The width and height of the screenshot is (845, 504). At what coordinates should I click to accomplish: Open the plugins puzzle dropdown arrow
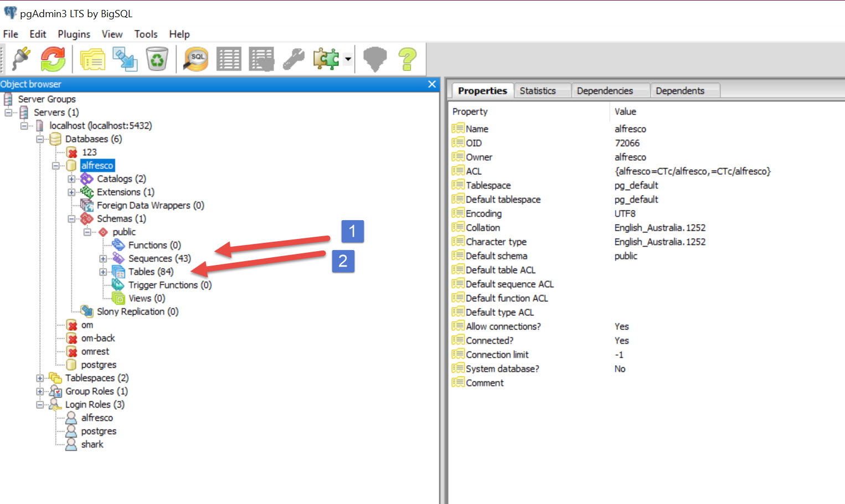point(348,59)
